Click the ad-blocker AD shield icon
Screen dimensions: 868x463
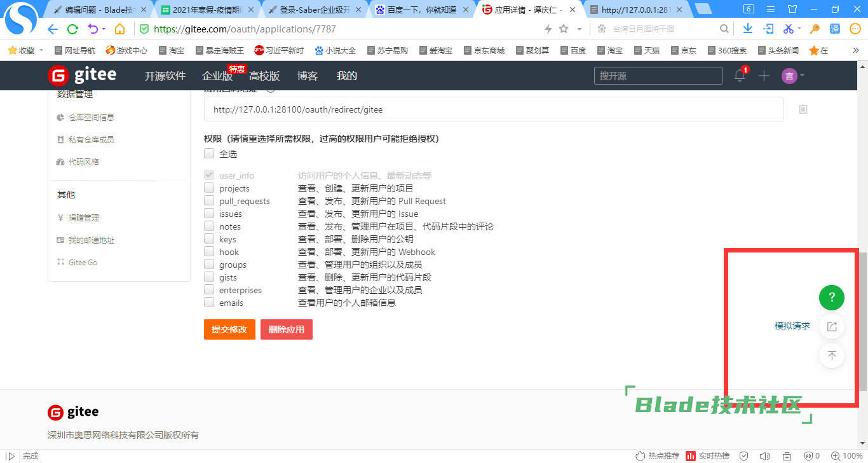[x=808, y=456]
